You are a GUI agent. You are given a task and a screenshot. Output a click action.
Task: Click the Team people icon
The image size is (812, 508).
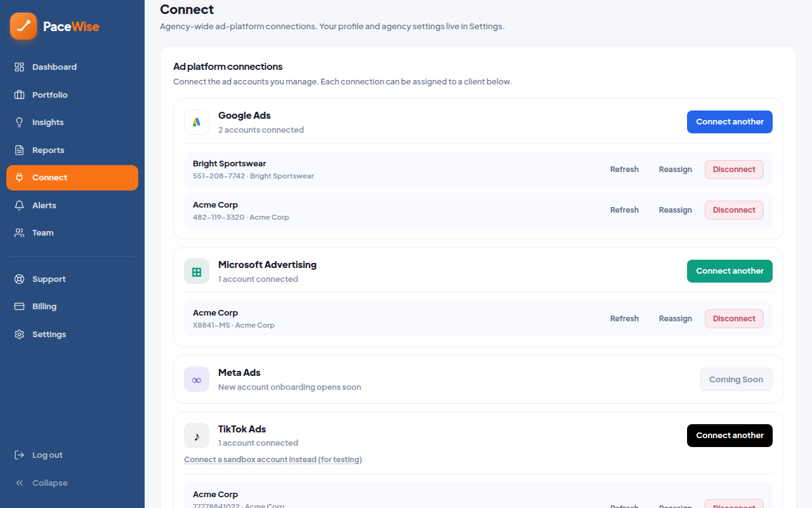20,232
